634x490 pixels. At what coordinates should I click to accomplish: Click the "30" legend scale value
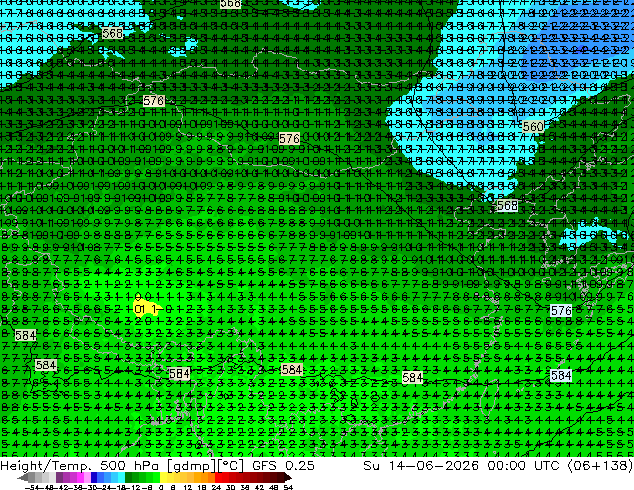[230, 487]
